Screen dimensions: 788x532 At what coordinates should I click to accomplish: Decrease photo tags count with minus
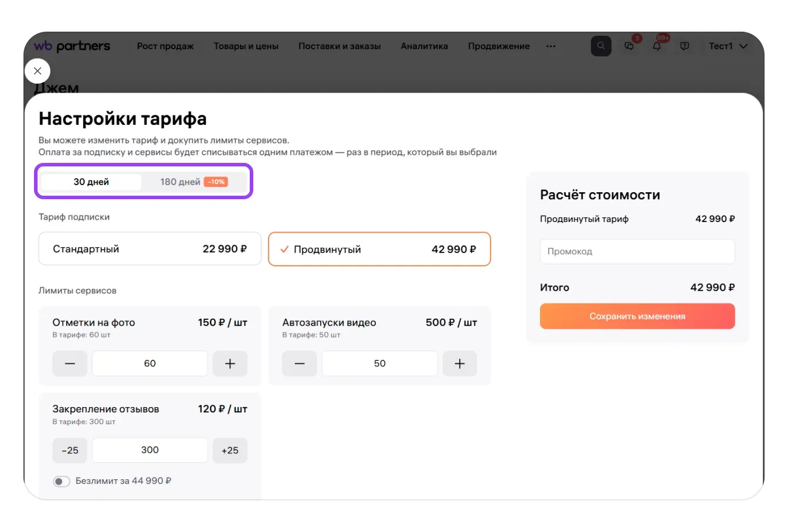(70, 363)
